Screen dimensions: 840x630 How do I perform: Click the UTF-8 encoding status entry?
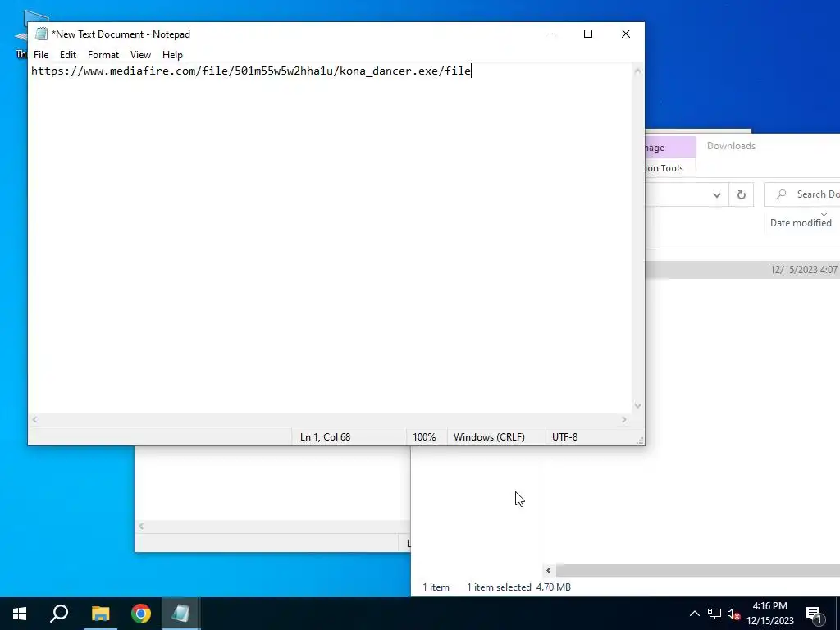pyautogui.click(x=564, y=437)
